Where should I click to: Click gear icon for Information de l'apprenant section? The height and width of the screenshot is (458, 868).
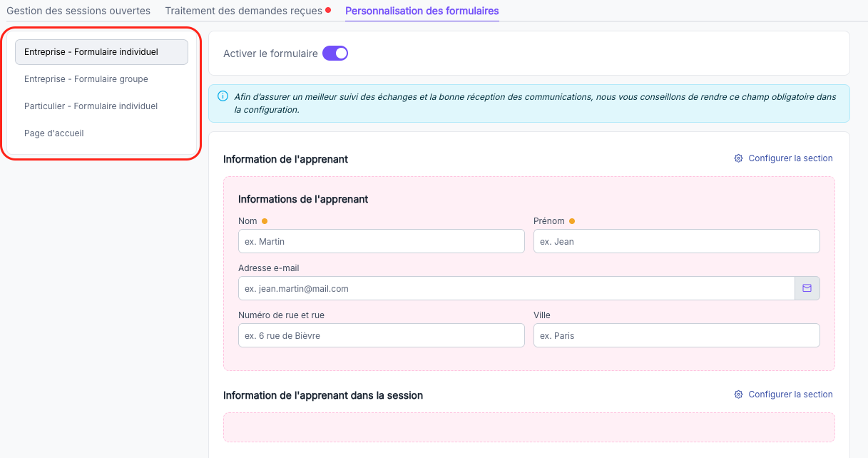(739, 158)
